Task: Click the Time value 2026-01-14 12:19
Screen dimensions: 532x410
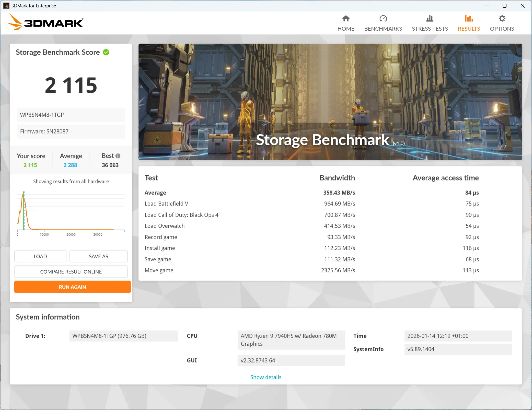Action: [458, 336]
